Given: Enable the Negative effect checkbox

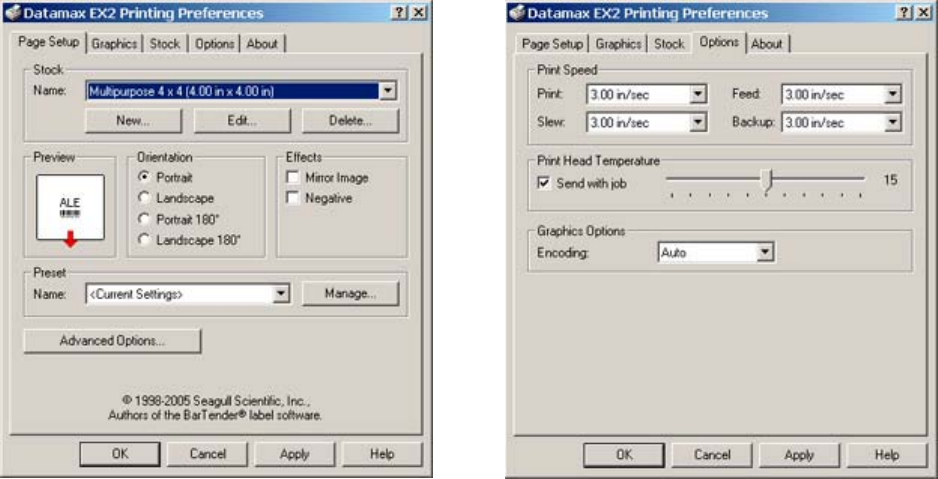Looking at the screenshot, I should tap(293, 199).
